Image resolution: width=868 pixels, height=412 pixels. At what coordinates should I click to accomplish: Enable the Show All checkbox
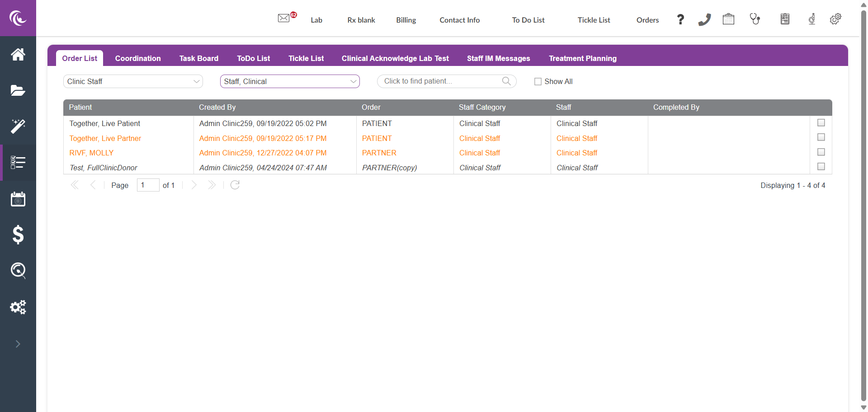[538, 82]
